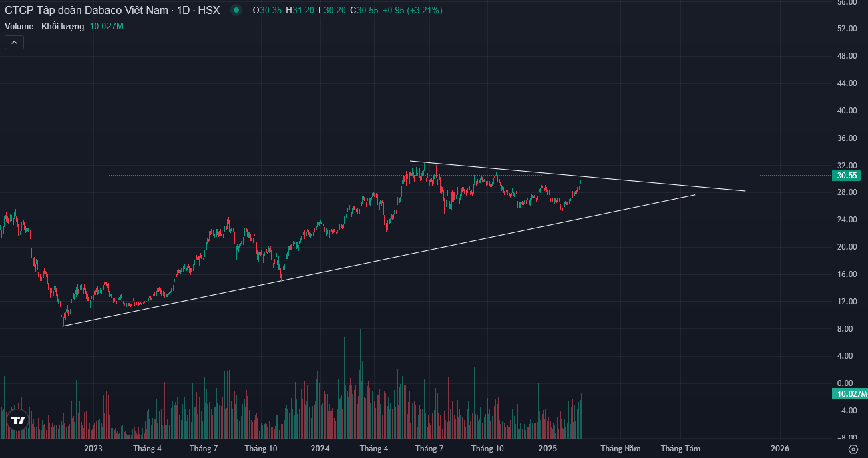Viewport: 868px width, 458px height.
Task: Click Tháng 10 label just before 2025
Action: coord(487,449)
